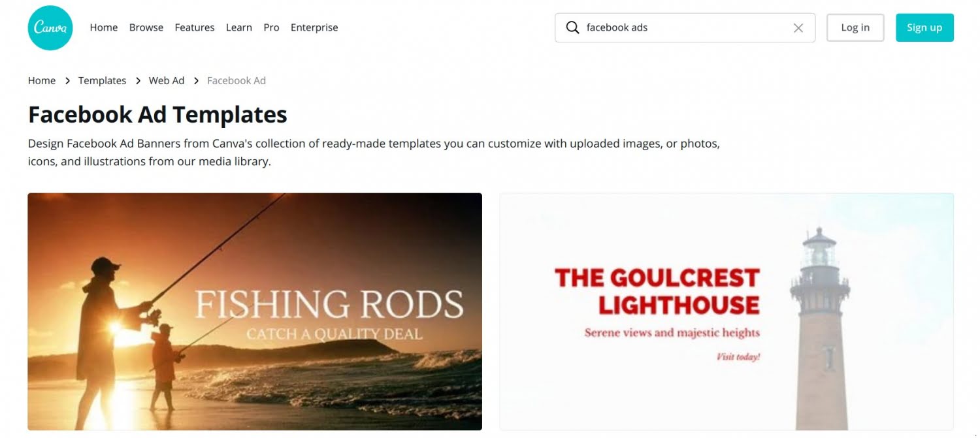Viewport: 980px width, 438px height.
Task: Go to Web Ad breadcrumb link
Action: tap(167, 80)
